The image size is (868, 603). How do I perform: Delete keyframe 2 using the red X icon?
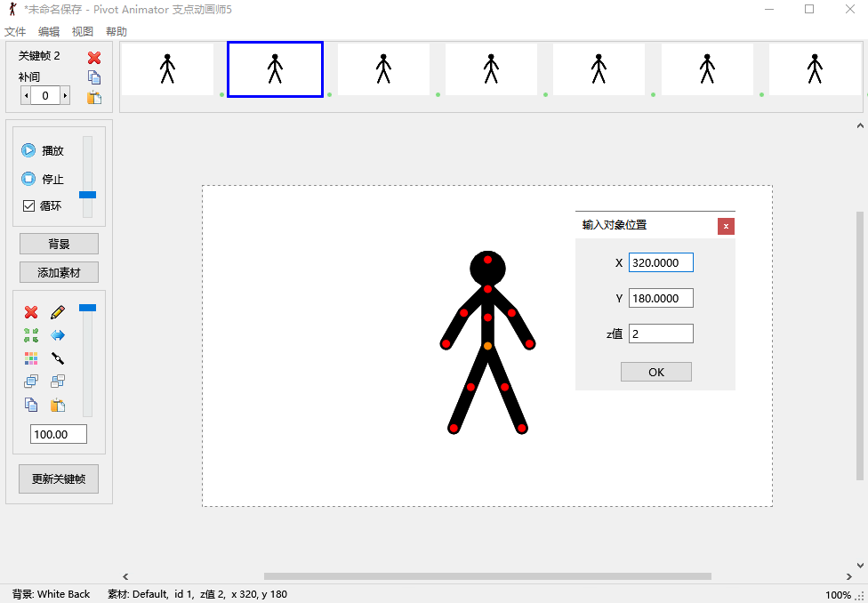tap(96, 58)
